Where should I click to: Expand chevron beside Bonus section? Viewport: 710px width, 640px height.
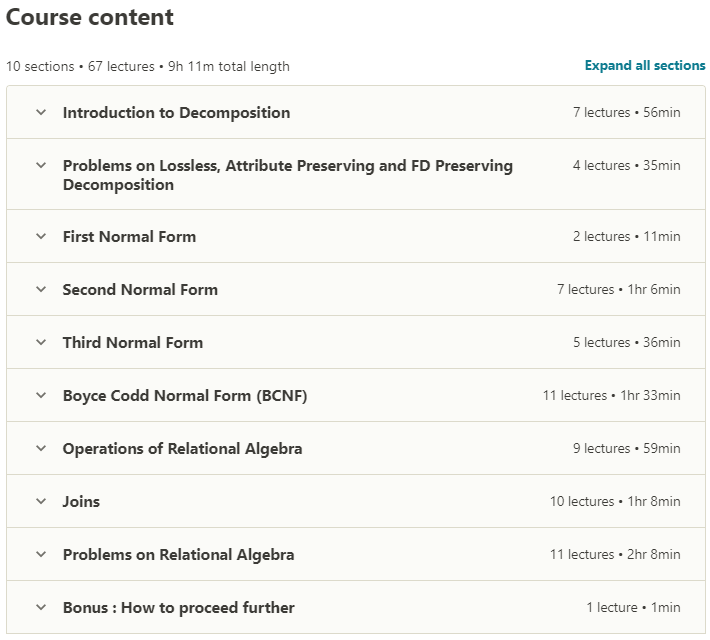41,607
